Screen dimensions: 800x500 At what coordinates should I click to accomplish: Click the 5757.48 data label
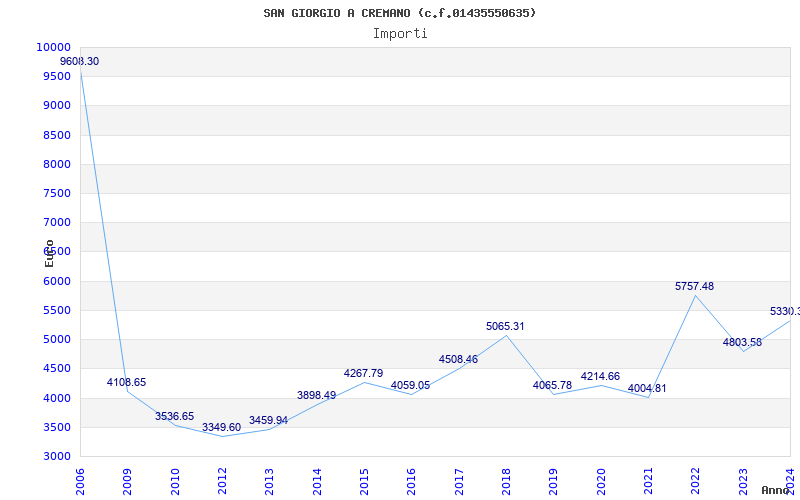click(694, 286)
